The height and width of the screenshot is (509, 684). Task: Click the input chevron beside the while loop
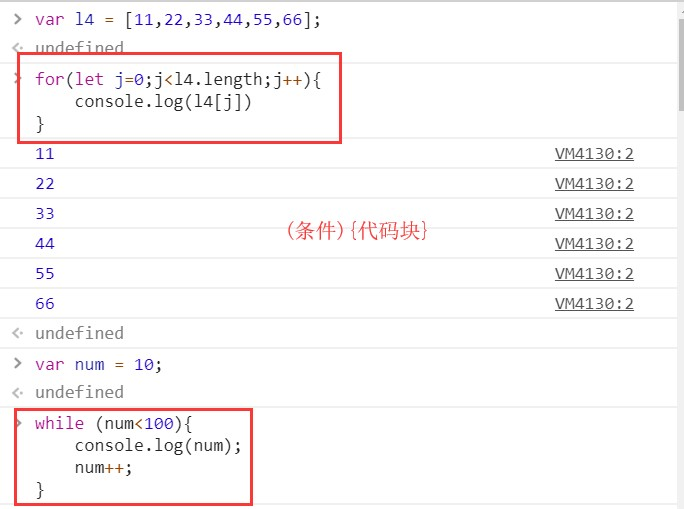(19, 423)
